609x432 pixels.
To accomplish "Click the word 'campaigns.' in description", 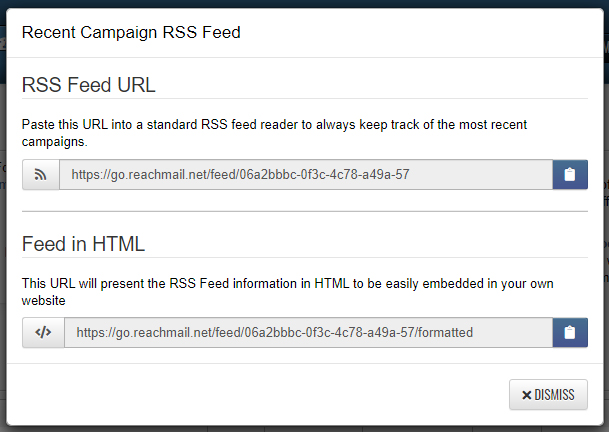I will [54, 142].
